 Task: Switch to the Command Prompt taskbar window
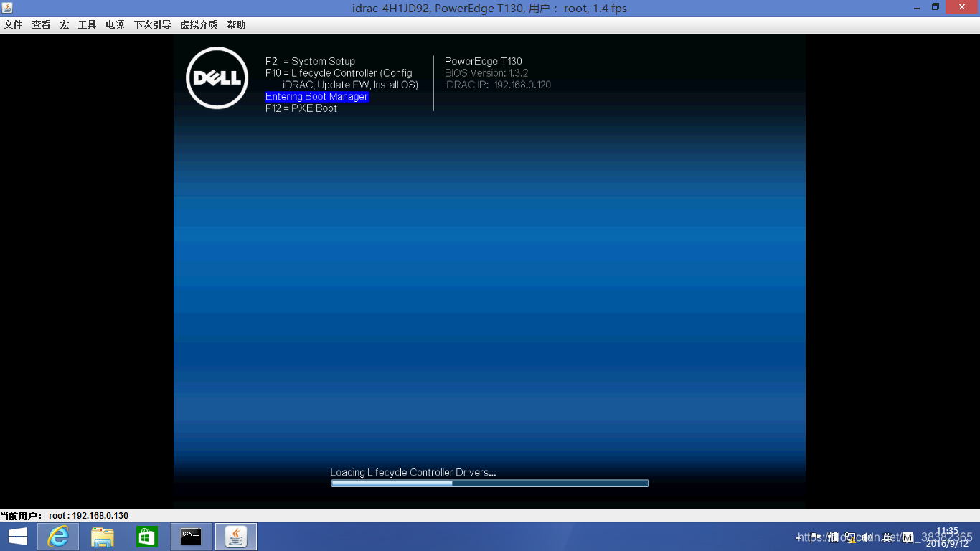tap(192, 537)
